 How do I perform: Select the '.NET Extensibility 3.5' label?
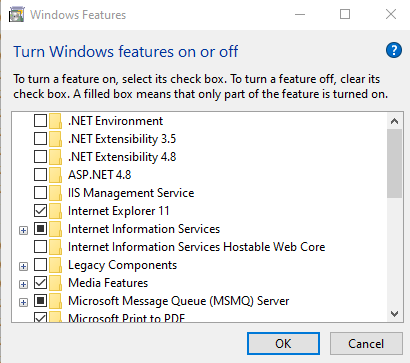pos(122,139)
